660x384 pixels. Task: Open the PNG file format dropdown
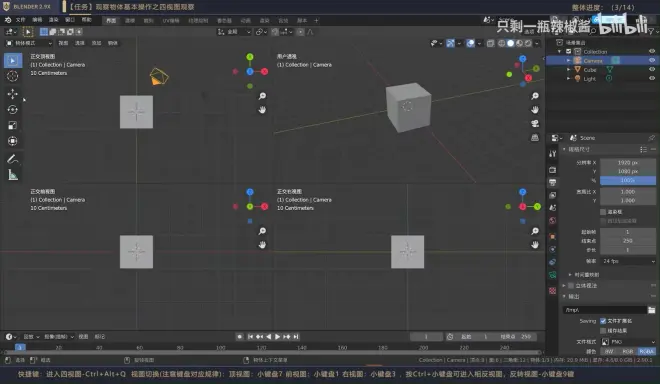[628, 341]
